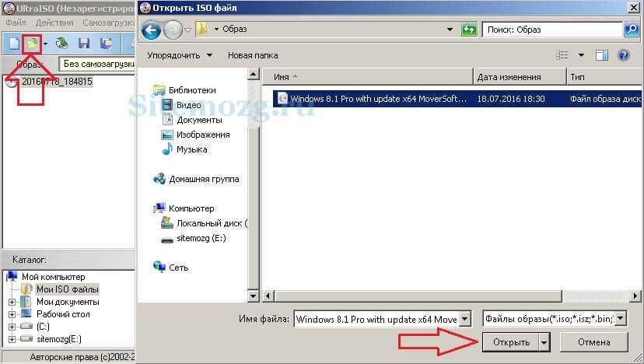This screenshot has height=364, width=644.
Task: Open the Файл menu
Action: 16,23
